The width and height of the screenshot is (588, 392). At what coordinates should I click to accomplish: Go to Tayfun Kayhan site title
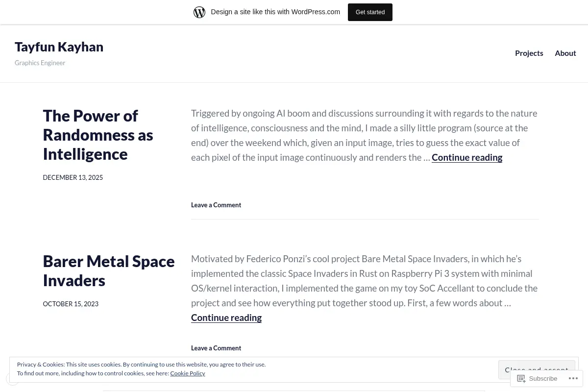59,47
